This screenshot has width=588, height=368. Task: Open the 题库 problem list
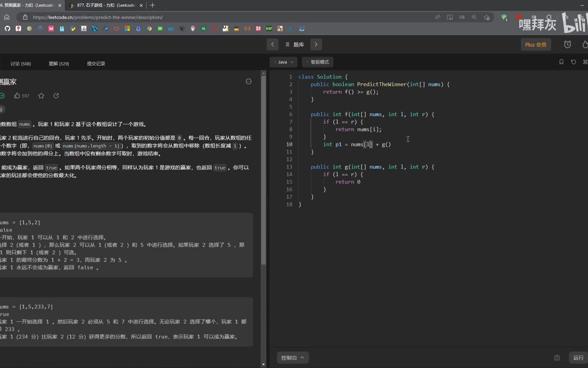pyautogui.click(x=295, y=44)
